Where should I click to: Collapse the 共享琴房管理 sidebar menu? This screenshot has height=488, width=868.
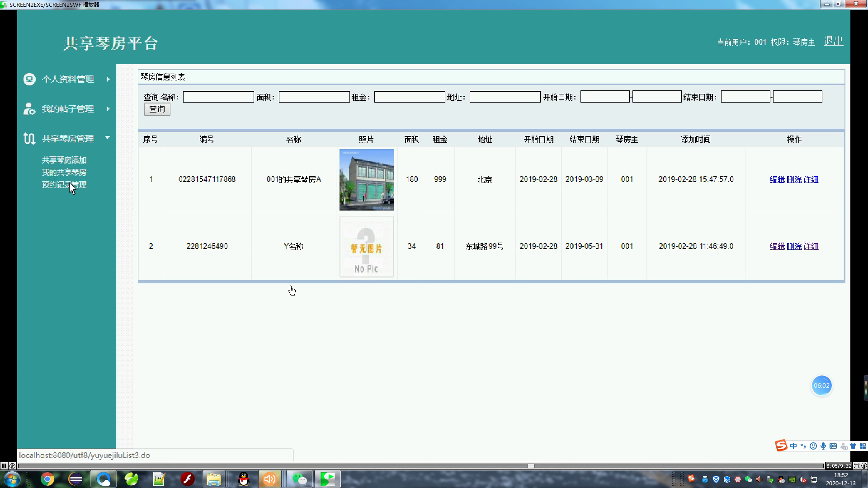tap(68, 139)
